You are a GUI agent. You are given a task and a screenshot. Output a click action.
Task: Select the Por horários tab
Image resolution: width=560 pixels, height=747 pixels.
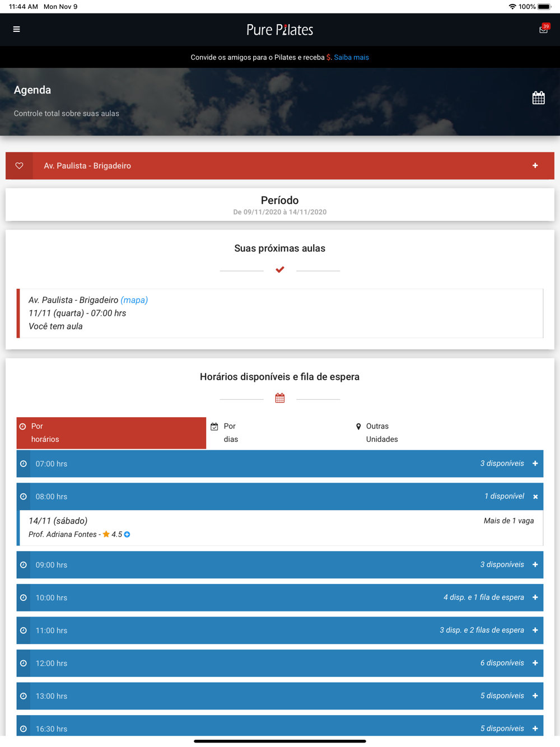[111, 433]
